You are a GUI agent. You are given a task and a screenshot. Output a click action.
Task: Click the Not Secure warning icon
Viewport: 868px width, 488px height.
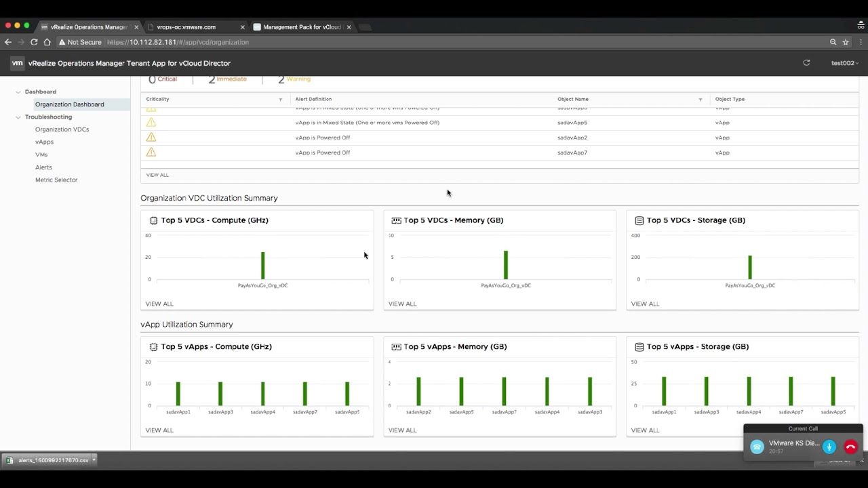click(62, 42)
